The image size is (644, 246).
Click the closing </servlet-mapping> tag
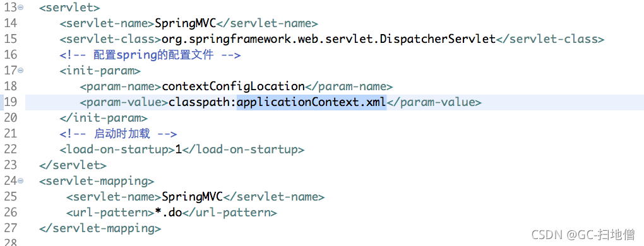coord(100,228)
